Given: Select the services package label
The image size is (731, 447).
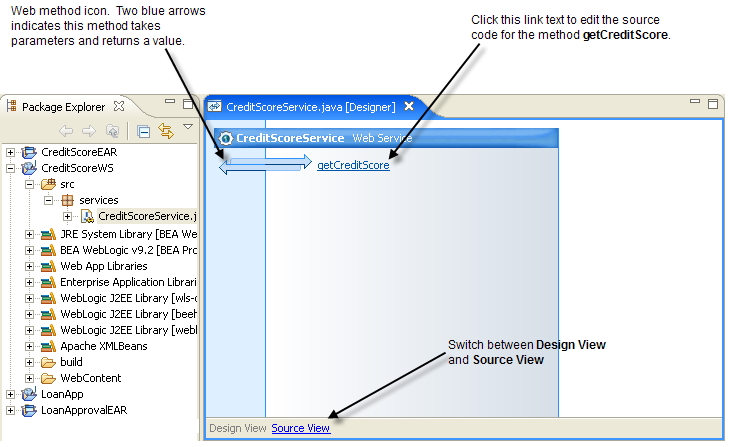Looking at the screenshot, I should pos(99,200).
